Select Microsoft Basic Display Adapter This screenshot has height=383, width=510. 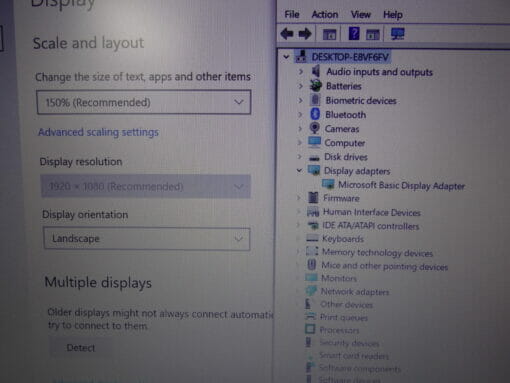click(x=401, y=185)
